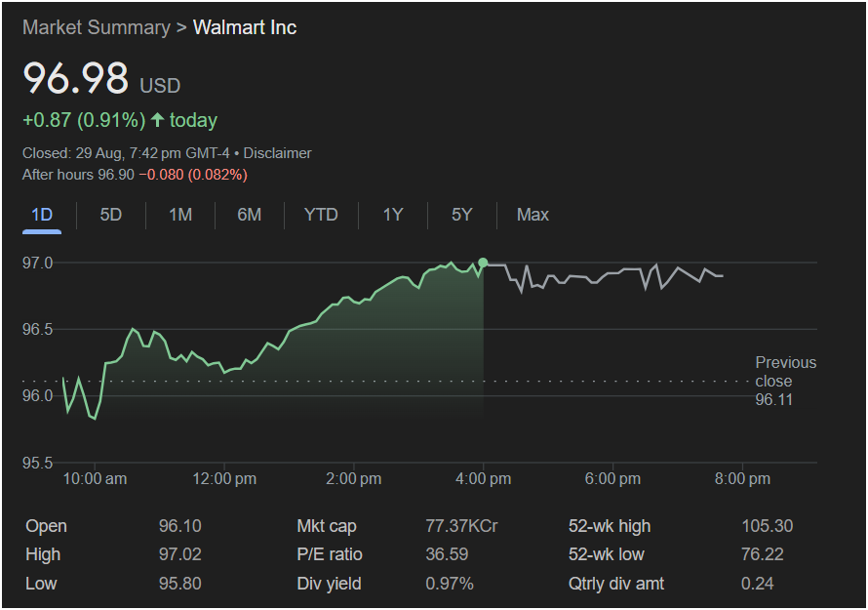
Task: Open the 1M chart range
Action: coord(180,215)
